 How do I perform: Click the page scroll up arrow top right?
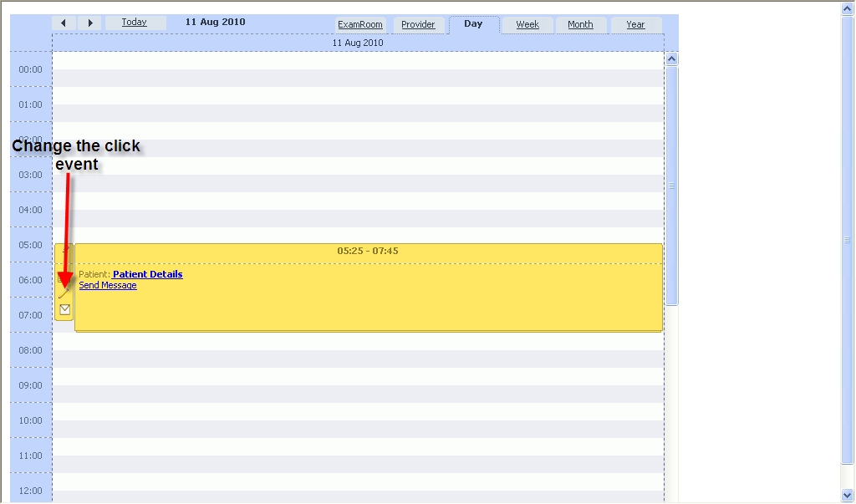coord(847,7)
